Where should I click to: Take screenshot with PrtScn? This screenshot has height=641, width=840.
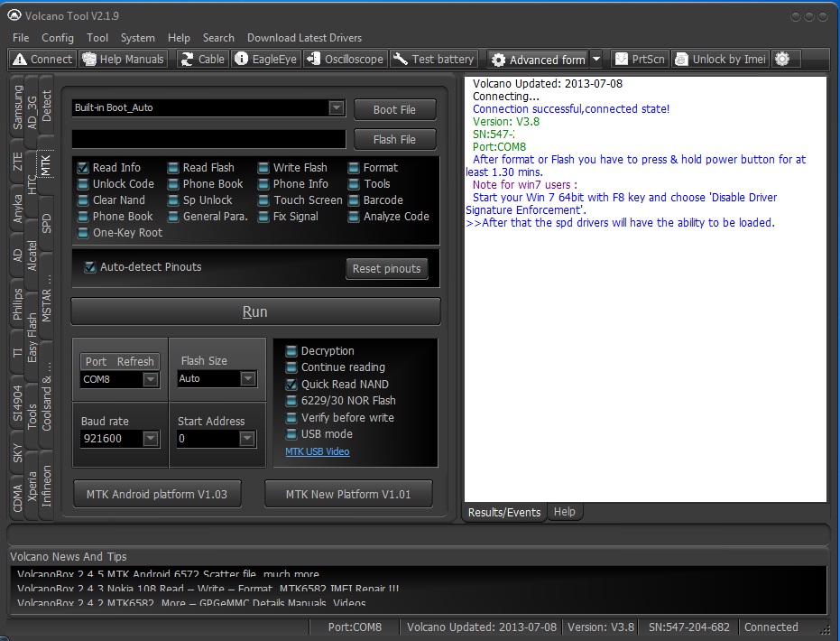pos(640,59)
